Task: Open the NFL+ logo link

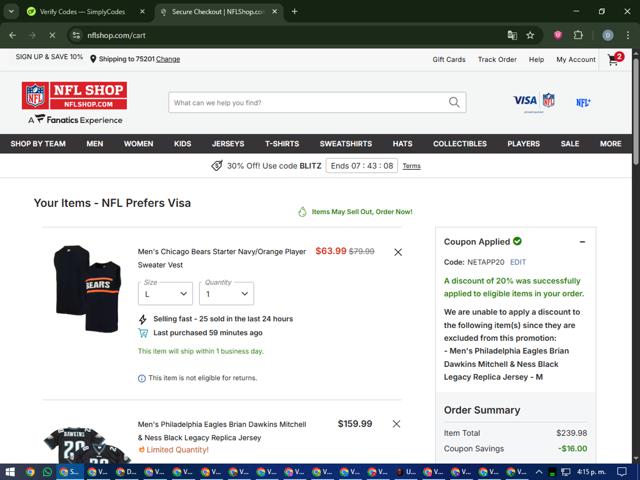Action: (583, 102)
